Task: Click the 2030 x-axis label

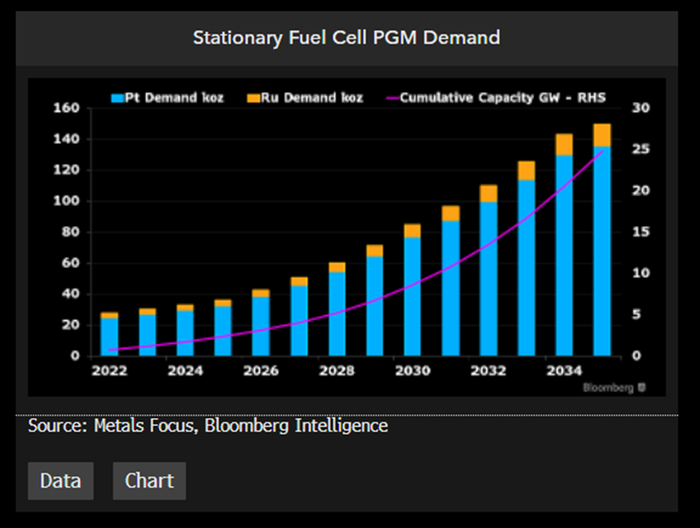Action: coord(412,370)
